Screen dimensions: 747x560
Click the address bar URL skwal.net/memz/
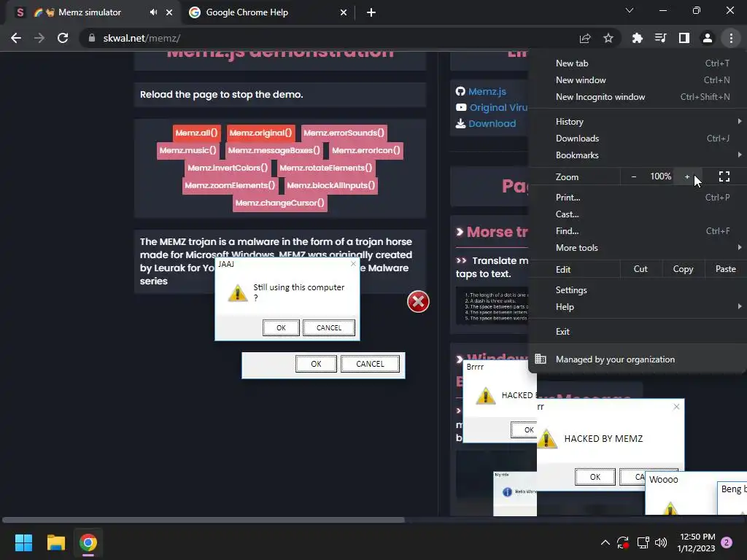[142, 38]
